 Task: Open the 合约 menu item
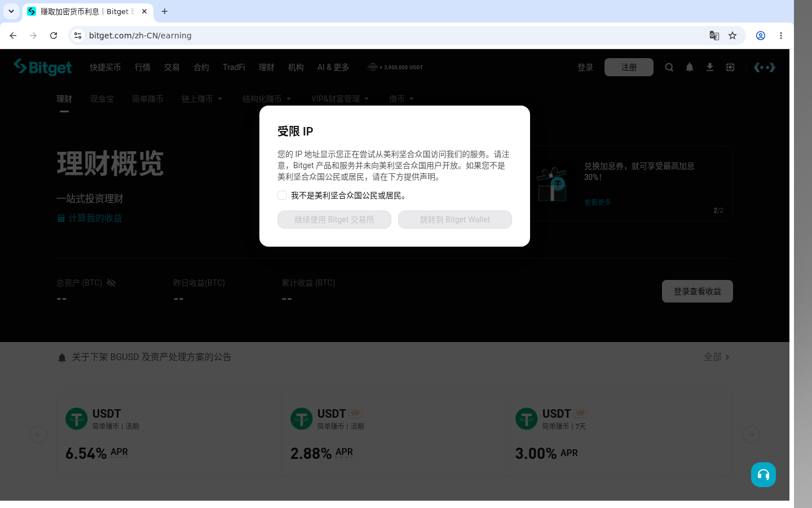pos(201,67)
